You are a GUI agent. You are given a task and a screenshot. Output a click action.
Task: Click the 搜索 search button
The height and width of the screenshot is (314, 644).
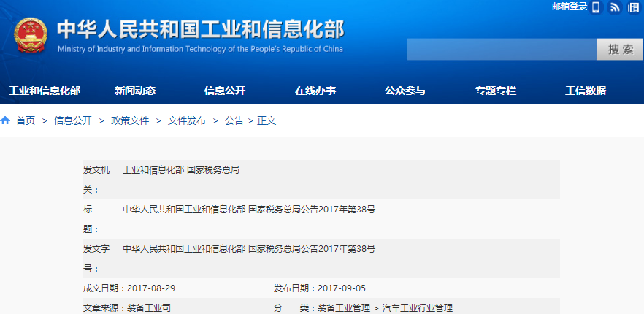(620, 50)
